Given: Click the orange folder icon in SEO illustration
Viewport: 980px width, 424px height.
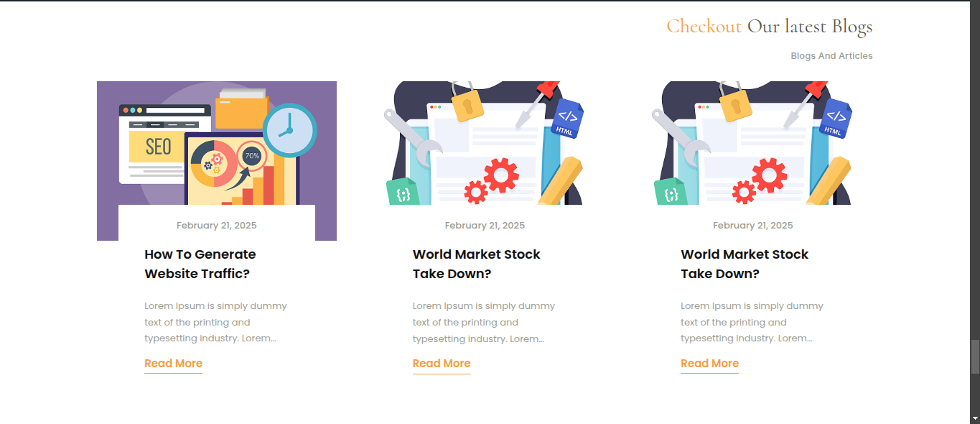Looking at the screenshot, I should pyautogui.click(x=242, y=109).
